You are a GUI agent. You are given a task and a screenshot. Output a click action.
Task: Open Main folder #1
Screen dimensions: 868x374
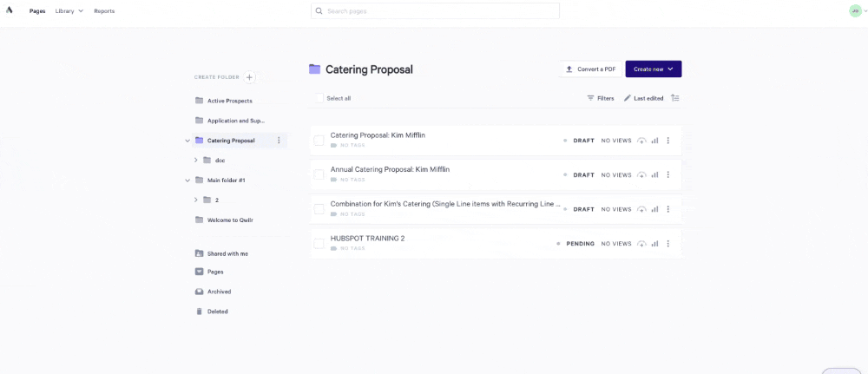click(220, 180)
